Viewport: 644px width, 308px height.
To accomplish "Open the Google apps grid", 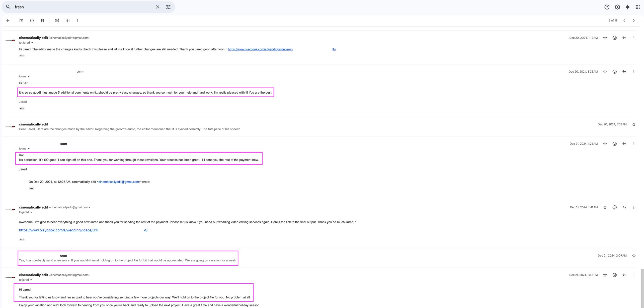I will [638, 7].
